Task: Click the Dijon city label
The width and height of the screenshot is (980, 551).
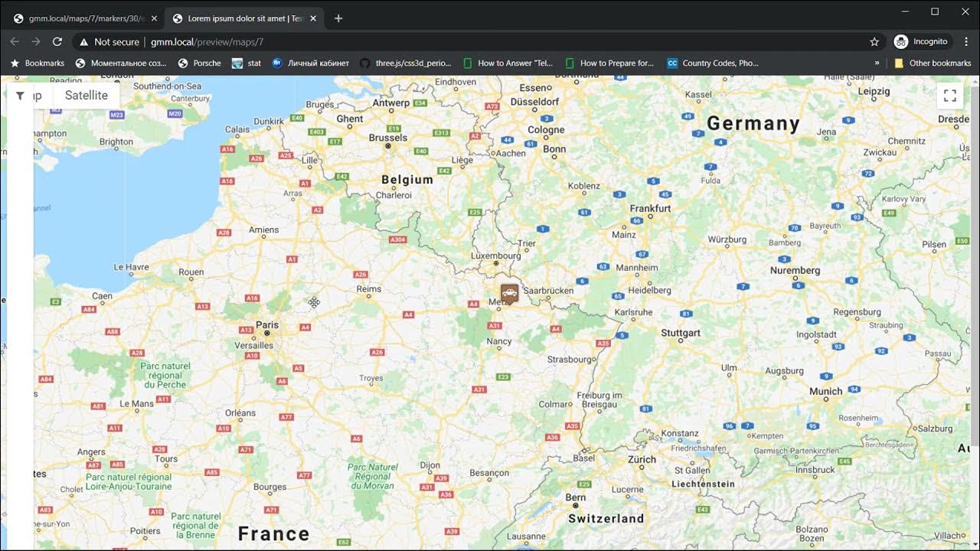Action: (x=430, y=465)
